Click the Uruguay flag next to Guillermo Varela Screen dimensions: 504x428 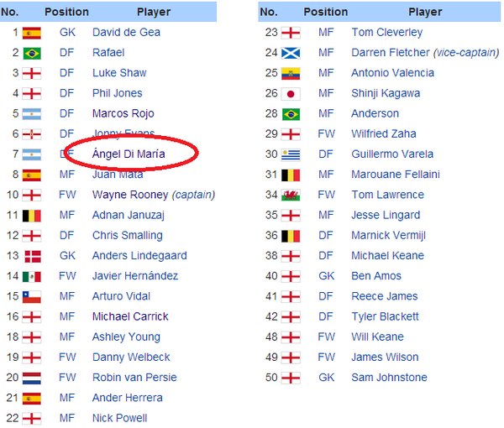point(291,154)
